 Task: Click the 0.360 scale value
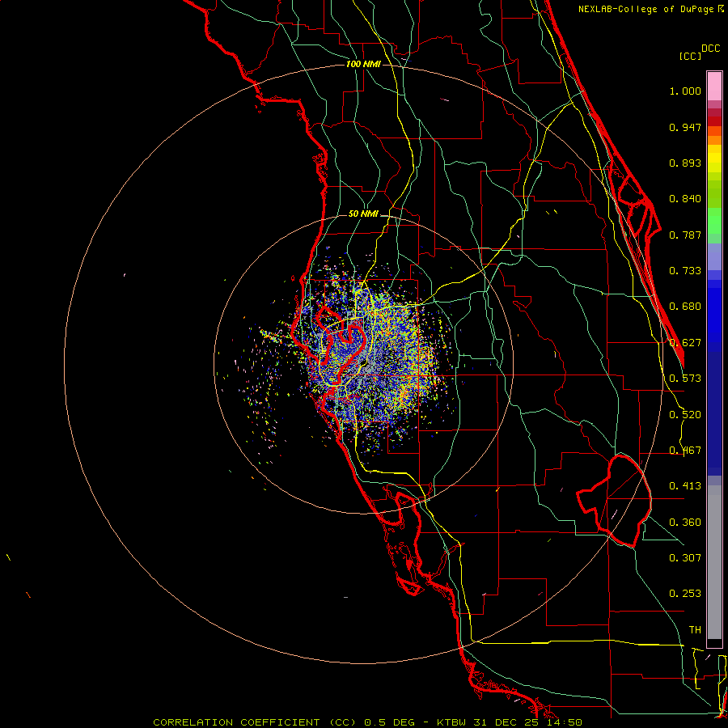685,523
